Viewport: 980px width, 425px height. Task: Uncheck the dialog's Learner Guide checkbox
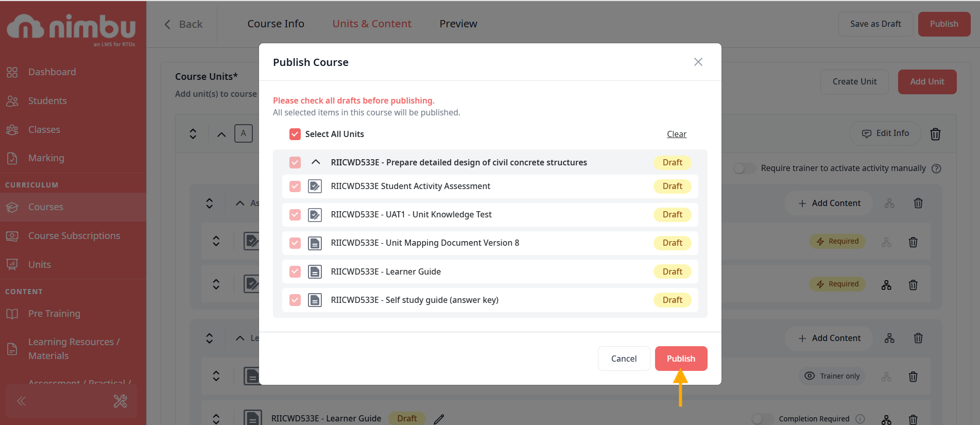[x=295, y=271]
